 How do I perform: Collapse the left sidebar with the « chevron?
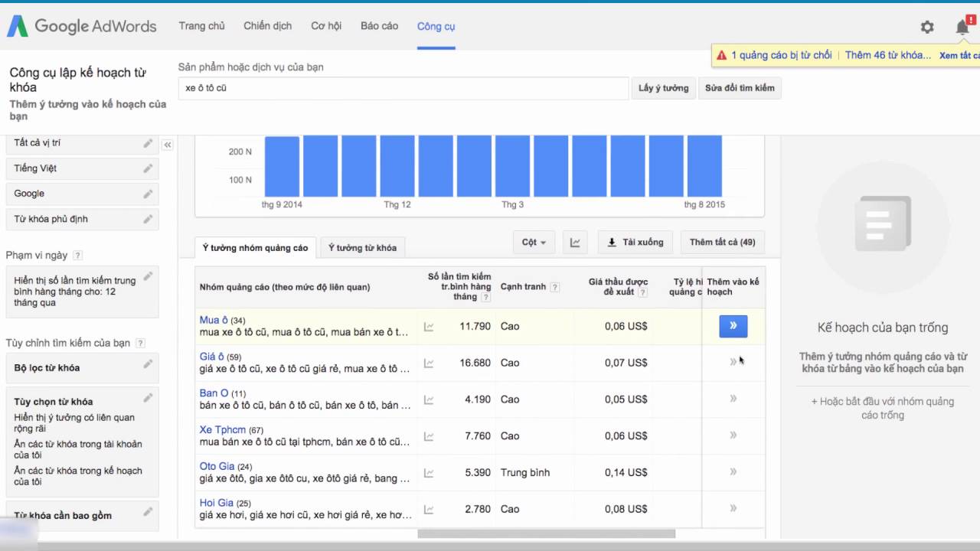coord(167,144)
